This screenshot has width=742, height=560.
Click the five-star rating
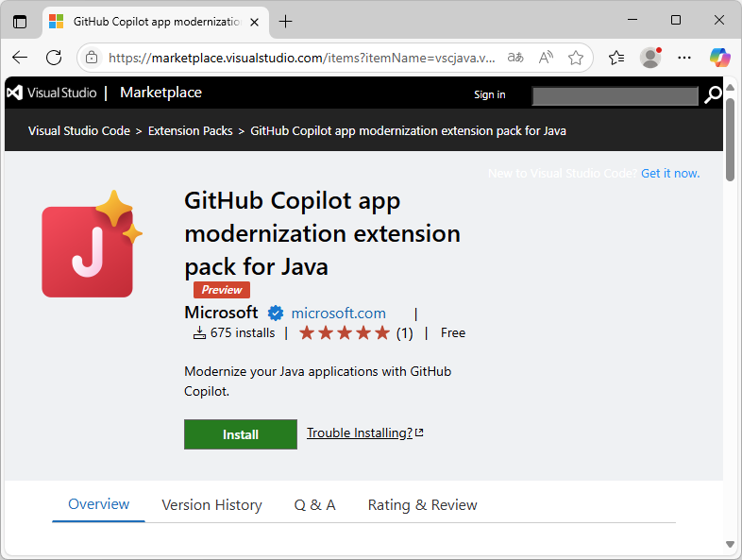click(345, 333)
